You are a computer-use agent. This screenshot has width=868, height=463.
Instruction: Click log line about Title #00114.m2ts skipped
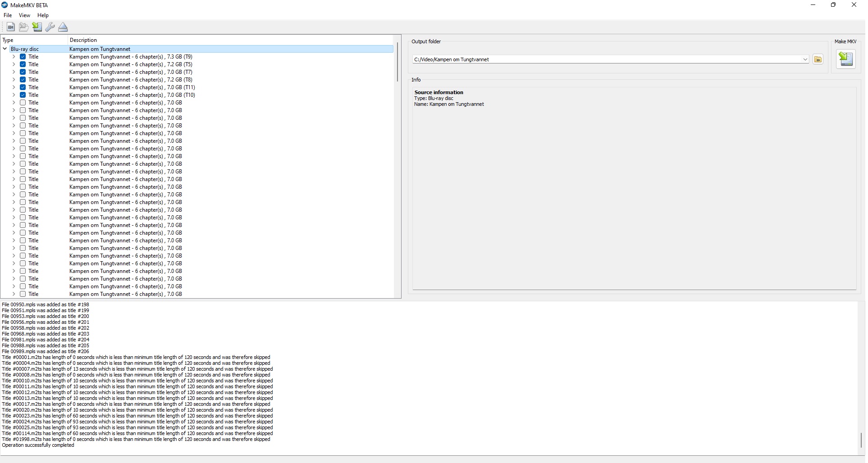[x=137, y=434]
